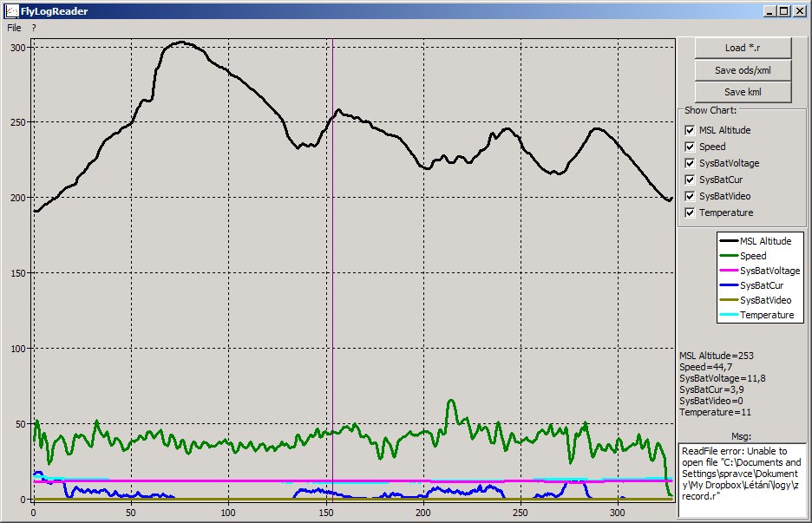The width and height of the screenshot is (812, 523).
Task: Click the magenta SysBatVoltage legend line
Action: click(729, 271)
